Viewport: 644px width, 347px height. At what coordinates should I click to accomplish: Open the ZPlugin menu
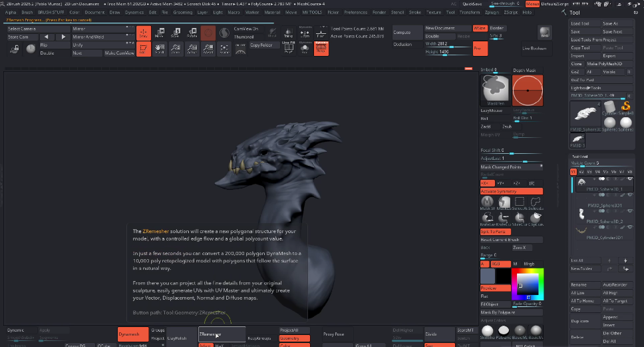(492, 13)
